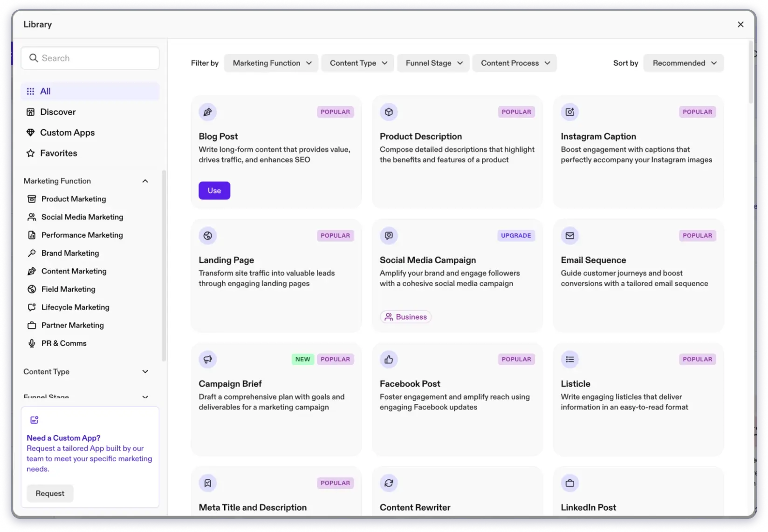Click the Facebook Post thumbs-up icon
Screen dimensions: 768x532
[388, 359]
